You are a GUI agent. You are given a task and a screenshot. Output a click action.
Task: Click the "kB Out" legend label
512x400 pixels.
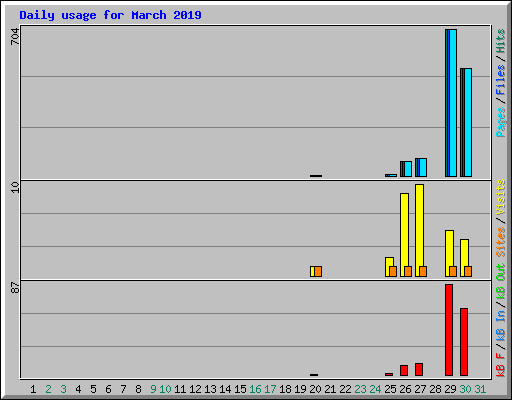pyautogui.click(x=501, y=282)
